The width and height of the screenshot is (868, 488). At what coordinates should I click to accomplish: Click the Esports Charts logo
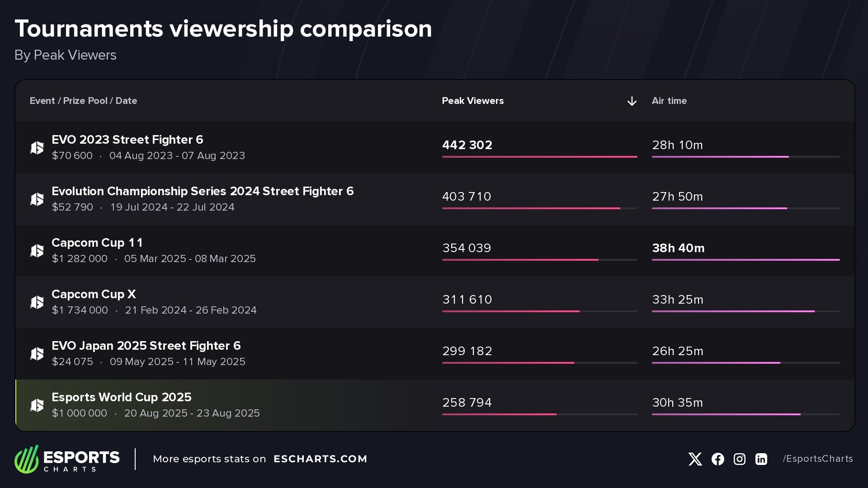[67, 459]
